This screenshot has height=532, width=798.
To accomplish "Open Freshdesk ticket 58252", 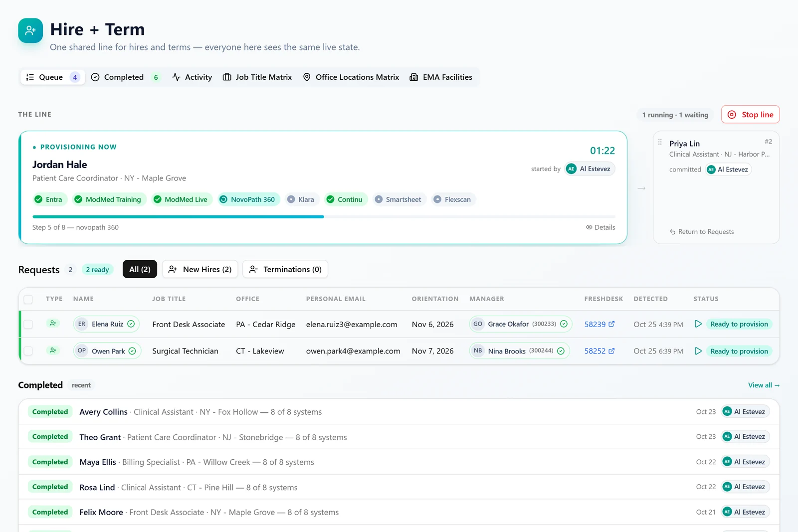I will click(599, 351).
